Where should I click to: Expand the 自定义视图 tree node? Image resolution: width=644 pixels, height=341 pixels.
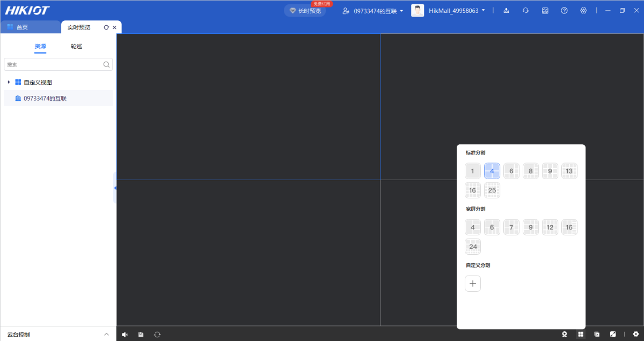pos(9,83)
